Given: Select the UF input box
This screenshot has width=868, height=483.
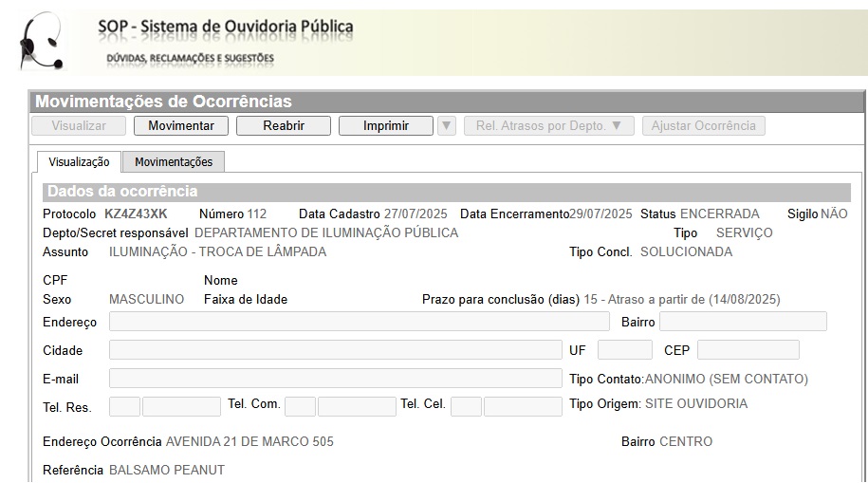Looking at the screenshot, I should [x=624, y=350].
